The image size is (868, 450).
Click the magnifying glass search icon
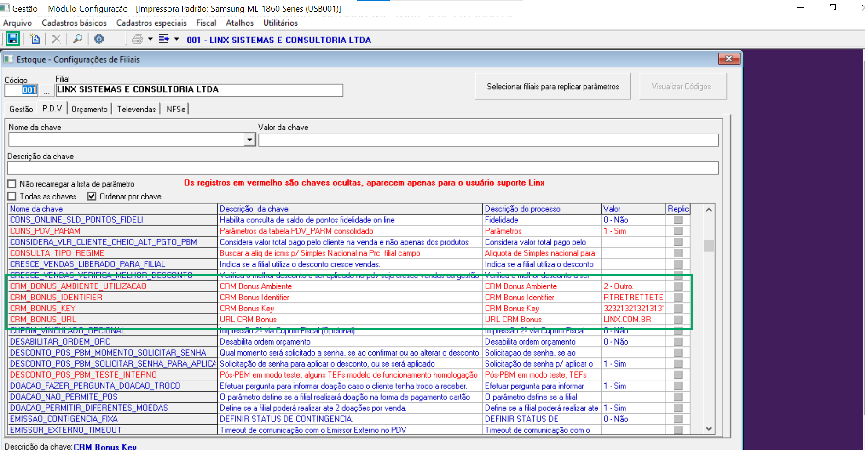(x=78, y=39)
